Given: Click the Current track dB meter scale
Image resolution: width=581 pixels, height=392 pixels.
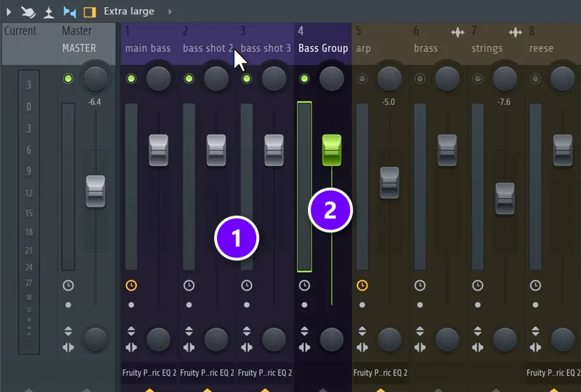Looking at the screenshot, I should (x=29, y=212).
